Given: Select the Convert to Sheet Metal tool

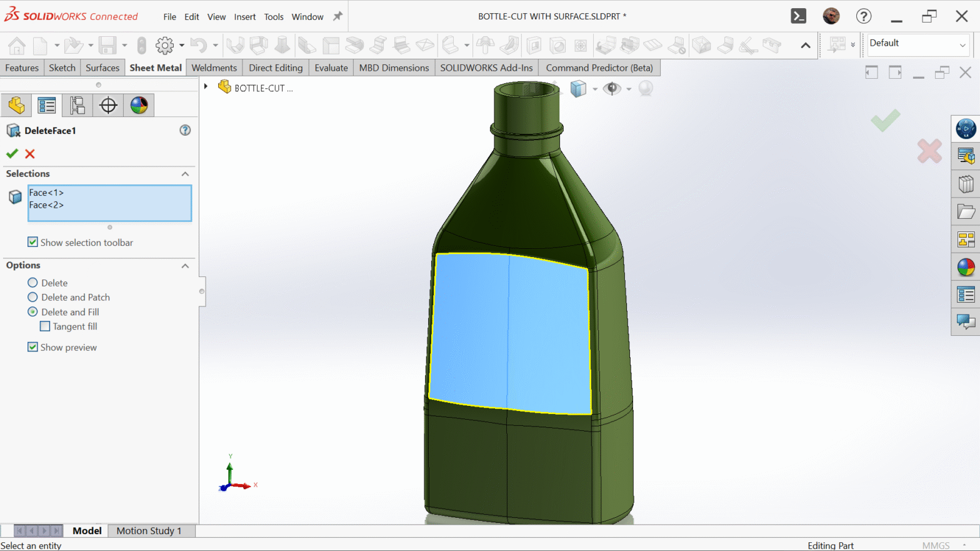Looking at the screenshot, I should (259, 45).
